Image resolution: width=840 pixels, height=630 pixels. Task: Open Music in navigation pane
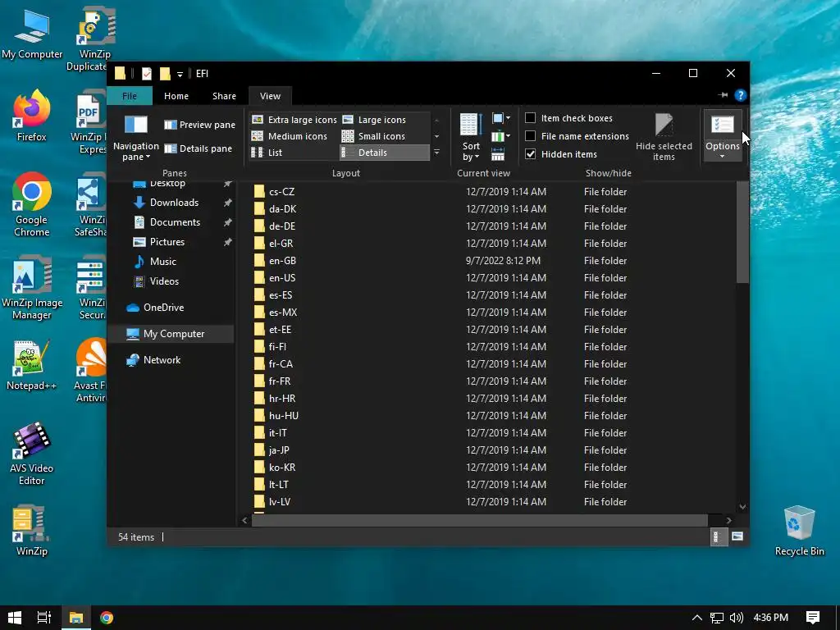point(163,262)
